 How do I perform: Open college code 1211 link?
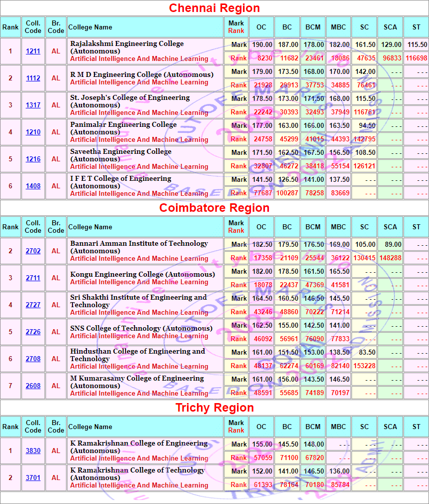pyautogui.click(x=33, y=51)
